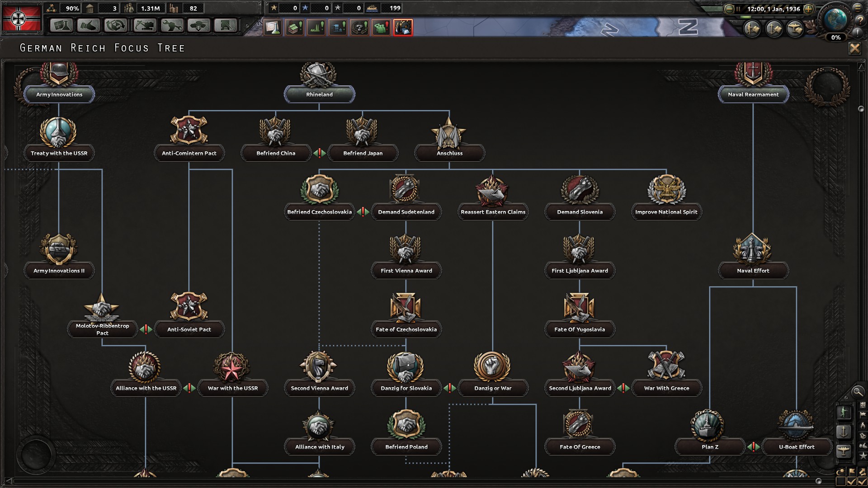Open the Construction crane menu

coord(144,26)
